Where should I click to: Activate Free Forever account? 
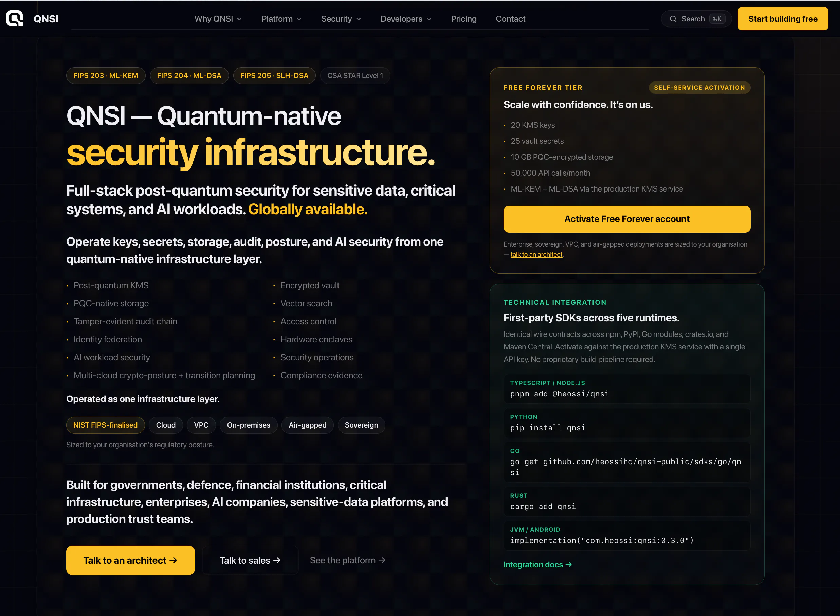[626, 219]
